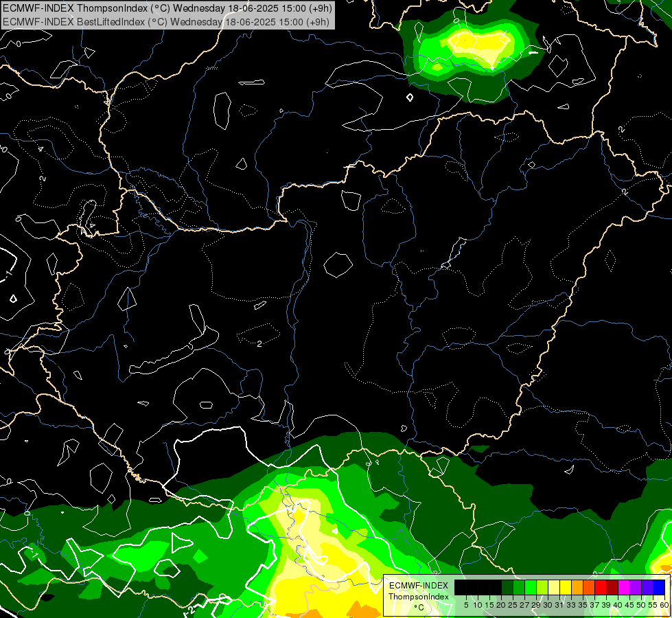
Task: Click legend tick value 30
Action: [548, 605]
